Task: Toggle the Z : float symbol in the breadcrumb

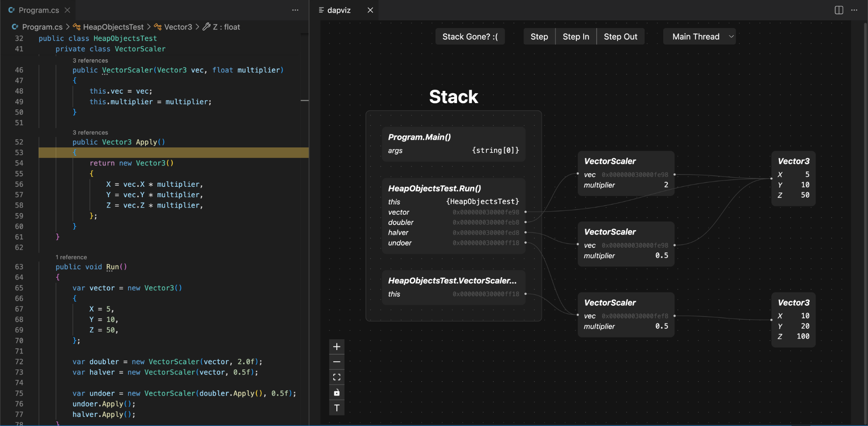Action: pyautogui.click(x=221, y=27)
